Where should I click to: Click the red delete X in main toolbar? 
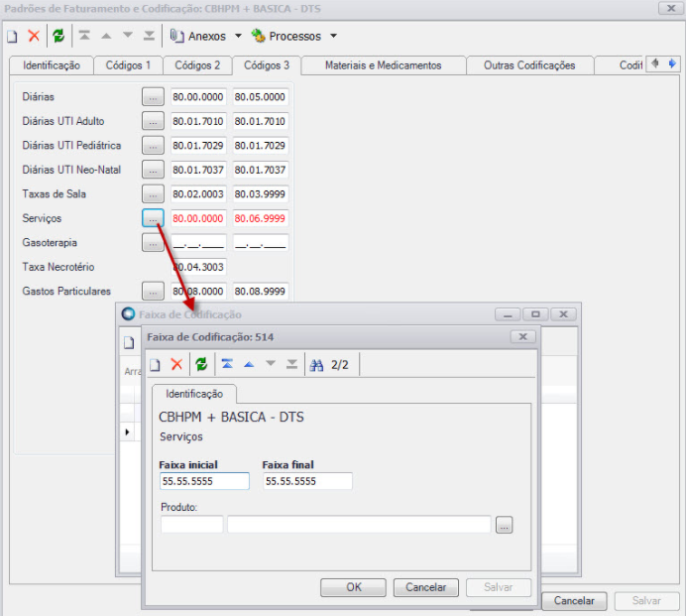click(x=34, y=36)
